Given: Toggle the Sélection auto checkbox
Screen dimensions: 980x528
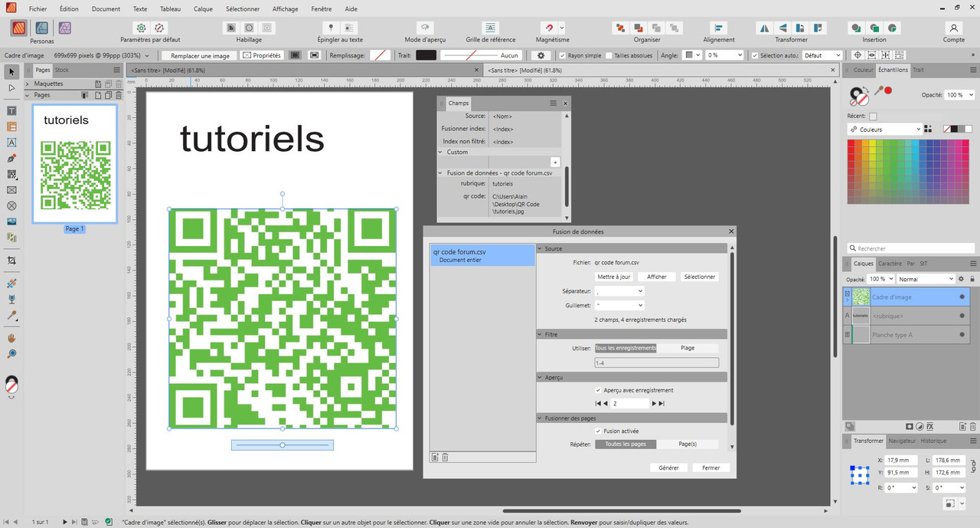Looking at the screenshot, I should click(755, 55).
